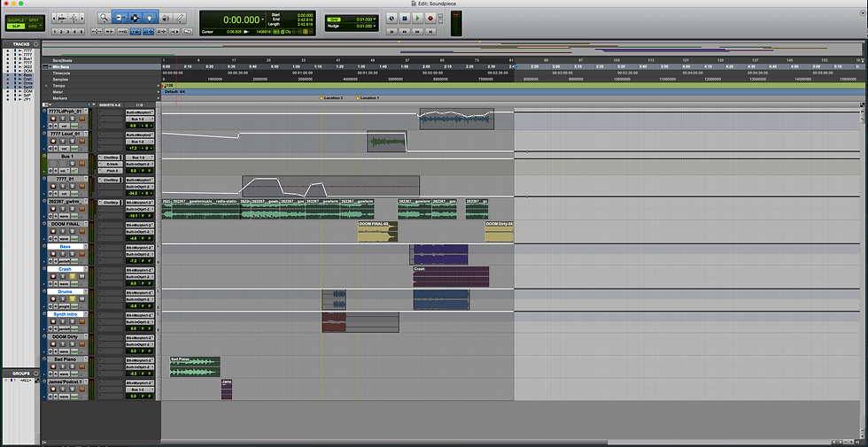Toggle solo on the Drums track

pyautogui.click(x=72, y=299)
